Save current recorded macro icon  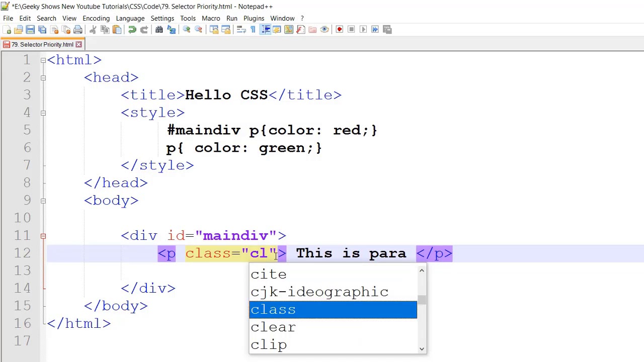pos(387,30)
